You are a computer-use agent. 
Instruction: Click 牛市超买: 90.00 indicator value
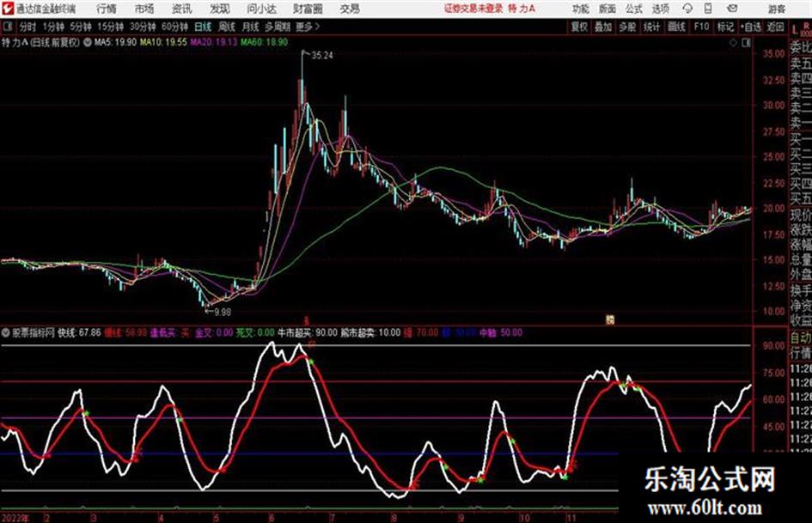click(x=308, y=332)
